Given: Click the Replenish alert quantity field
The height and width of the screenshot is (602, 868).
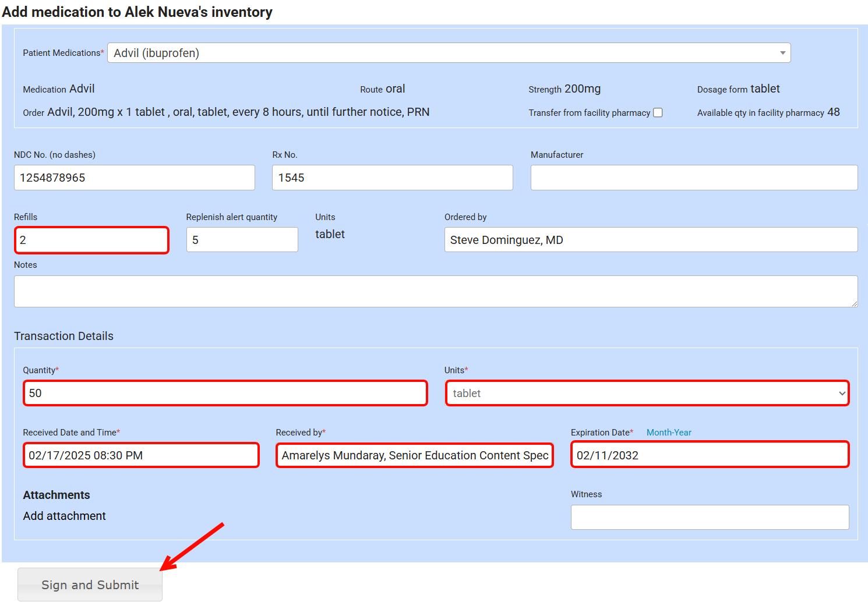Looking at the screenshot, I should 242,240.
